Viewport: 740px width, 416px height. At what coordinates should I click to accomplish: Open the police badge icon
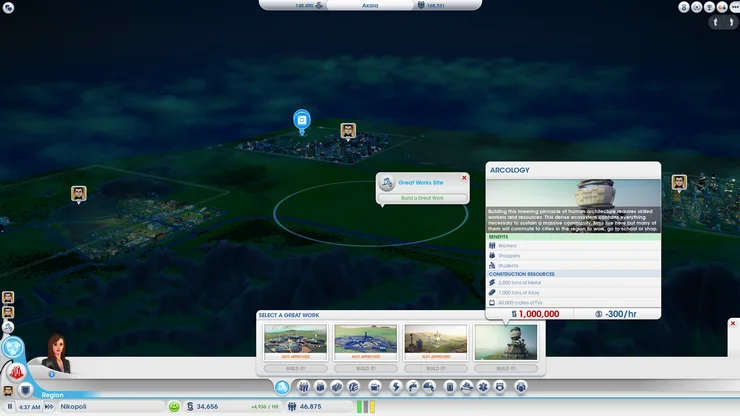click(x=500, y=387)
